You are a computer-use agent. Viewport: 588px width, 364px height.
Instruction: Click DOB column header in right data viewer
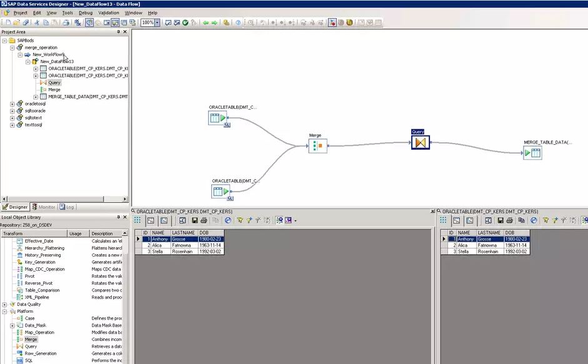coord(516,233)
